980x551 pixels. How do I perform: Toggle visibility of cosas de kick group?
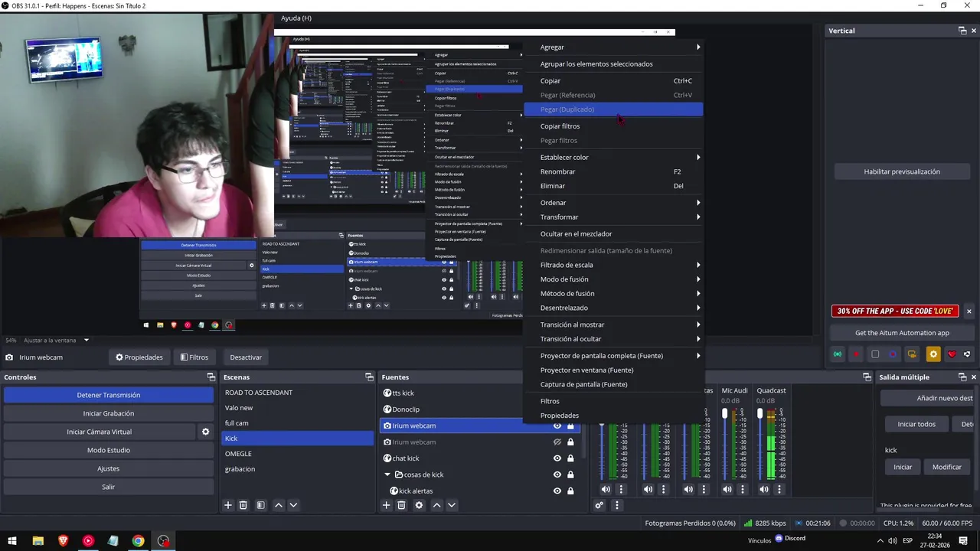(557, 474)
